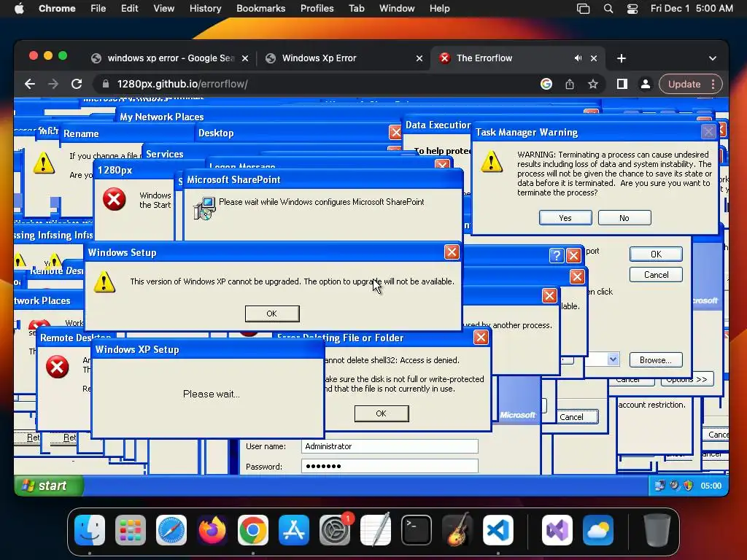747x560 pixels.
Task: Click OK in Windows Setup dialog
Action: tap(272, 314)
